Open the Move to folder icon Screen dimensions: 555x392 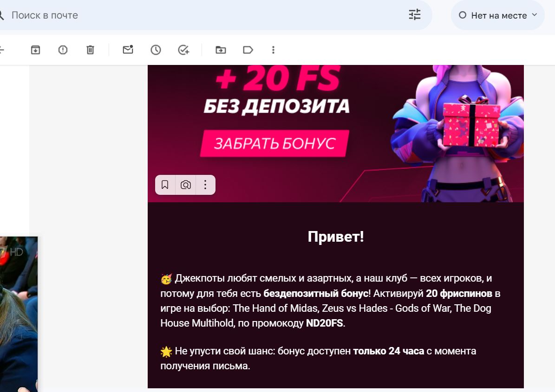221,50
